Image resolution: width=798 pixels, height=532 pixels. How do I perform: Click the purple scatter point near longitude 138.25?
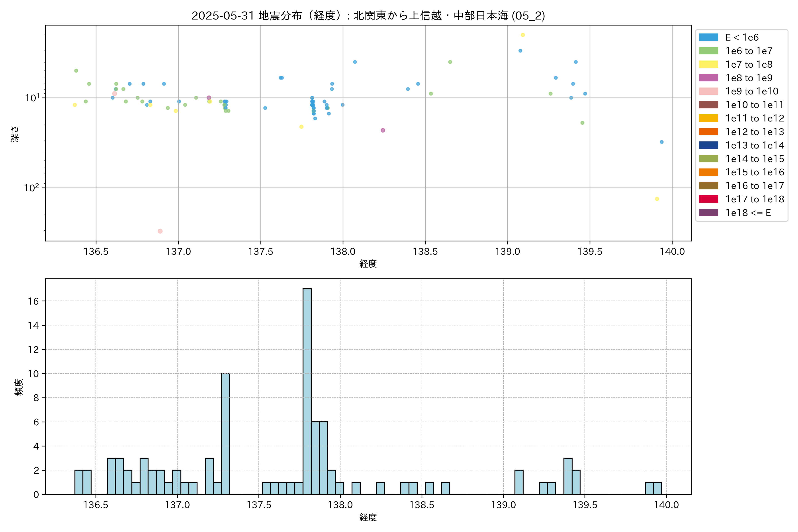tap(383, 130)
